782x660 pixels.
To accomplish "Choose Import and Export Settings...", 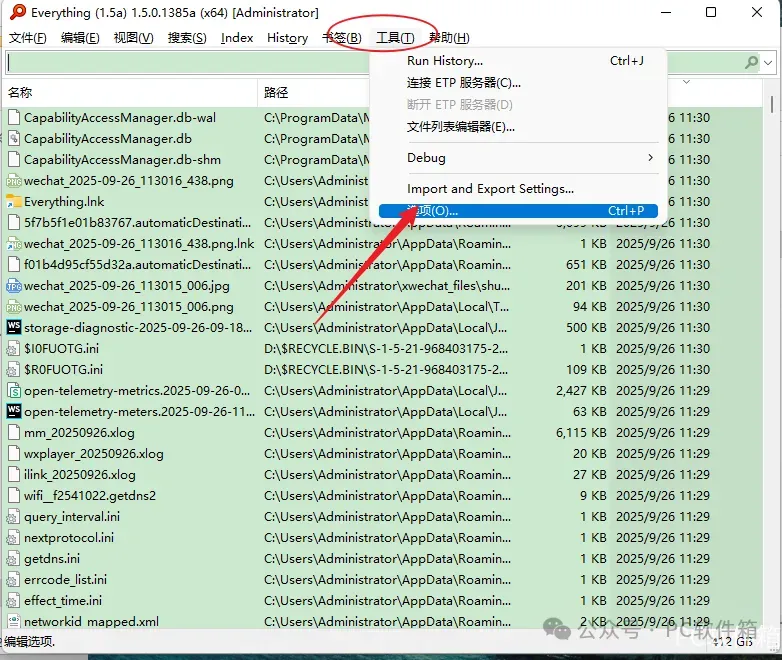I will (x=518, y=189).
